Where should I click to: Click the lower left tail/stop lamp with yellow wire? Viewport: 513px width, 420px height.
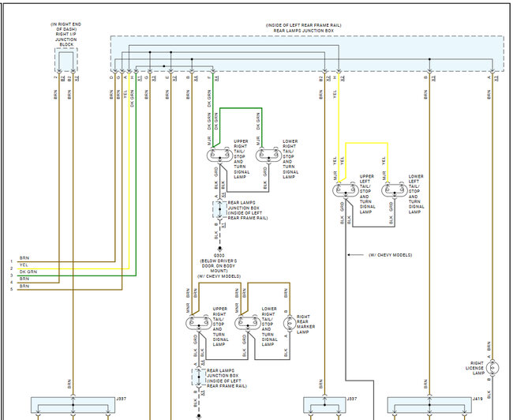tap(395, 189)
